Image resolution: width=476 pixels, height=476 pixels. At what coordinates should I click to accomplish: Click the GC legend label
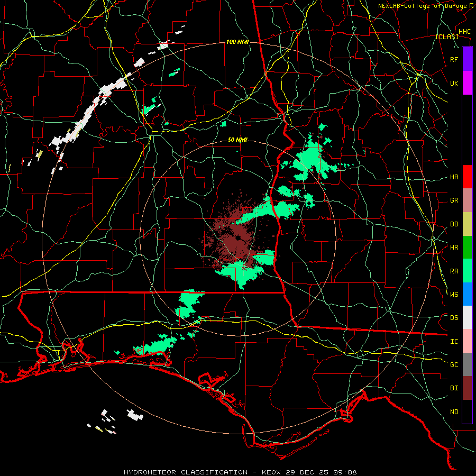tap(454, 365)
